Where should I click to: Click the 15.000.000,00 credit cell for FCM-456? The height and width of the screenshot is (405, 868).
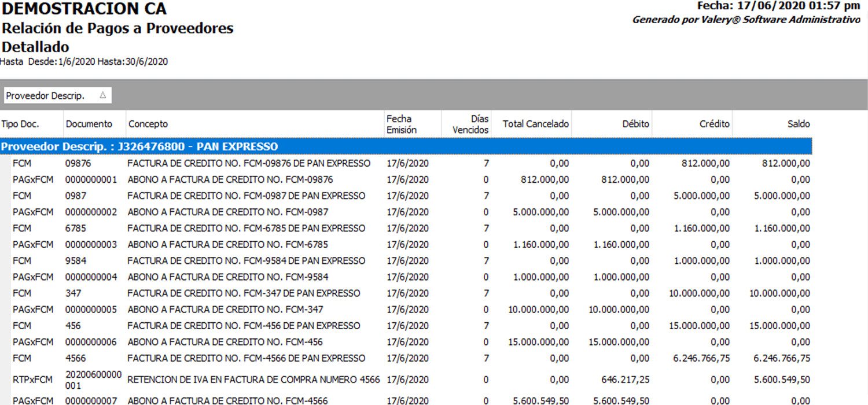699,326
